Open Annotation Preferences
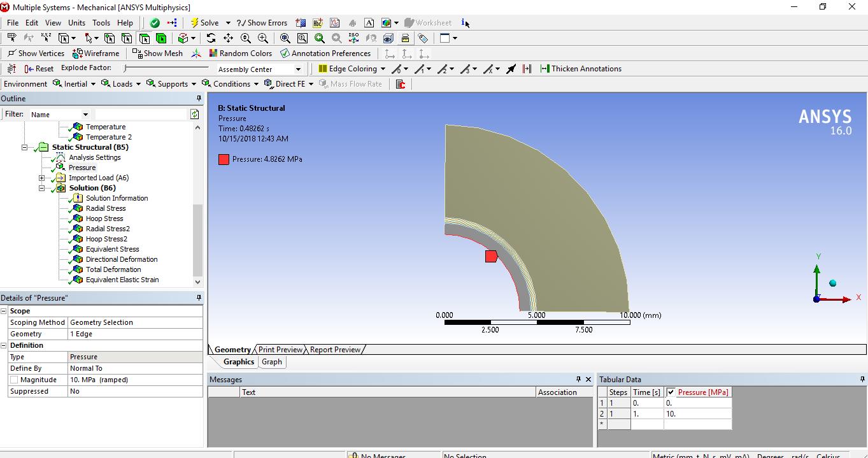This screenshot has width=868, height=458. click(x=325, y=54)
